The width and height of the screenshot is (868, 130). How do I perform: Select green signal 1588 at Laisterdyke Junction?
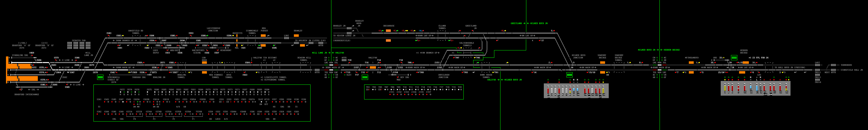(x=208, y=35)
